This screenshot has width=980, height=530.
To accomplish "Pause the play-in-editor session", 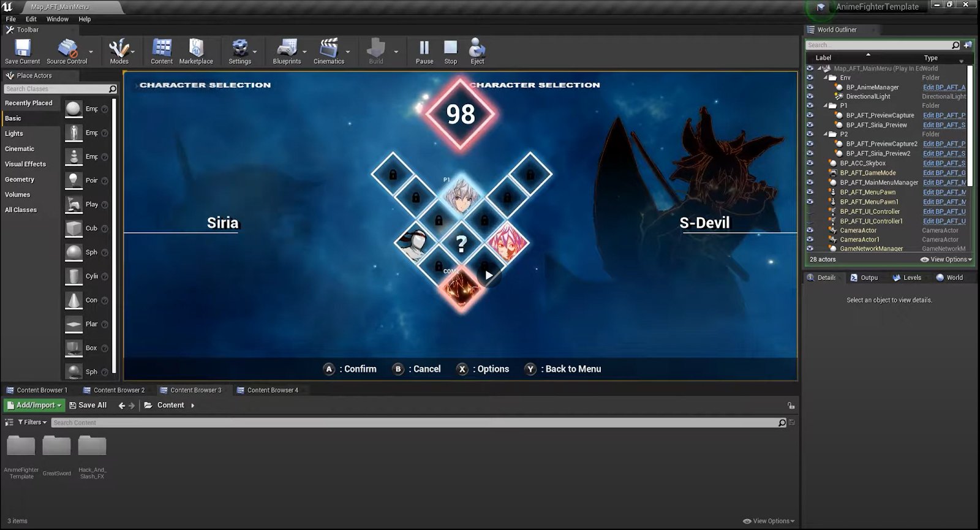I will pyautogui.click(x=424, y=49).
